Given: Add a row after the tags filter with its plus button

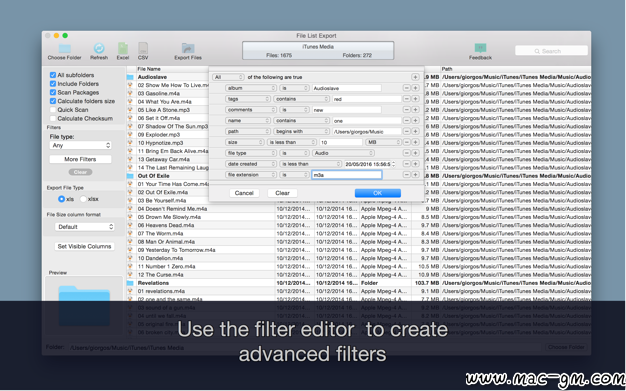Looking at the screenshot, I should click(x=415, y=99).
